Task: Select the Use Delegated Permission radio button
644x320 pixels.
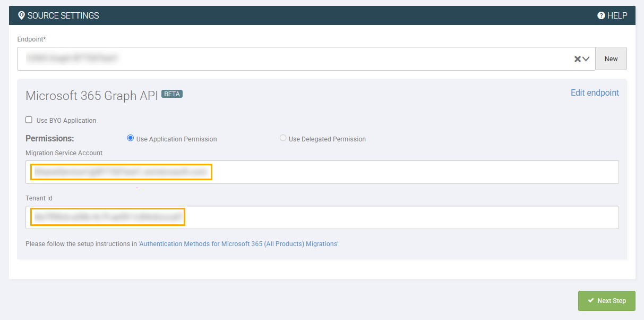Action: click(283, 138)
